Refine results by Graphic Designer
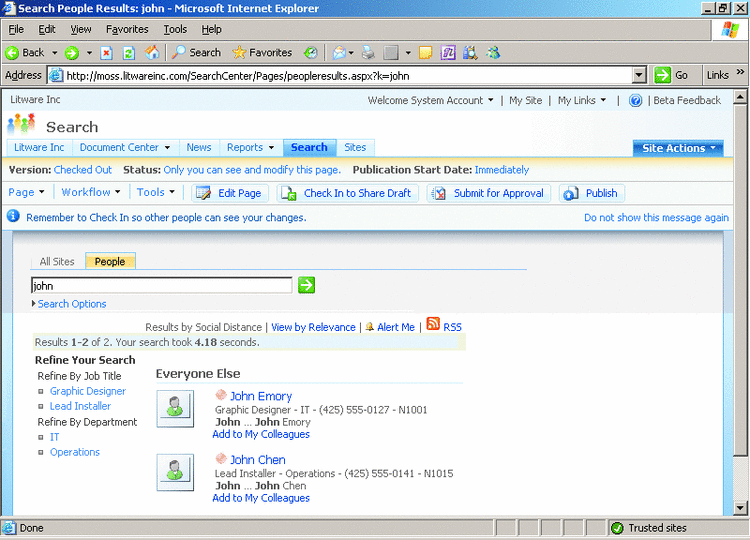 point(88,391)
